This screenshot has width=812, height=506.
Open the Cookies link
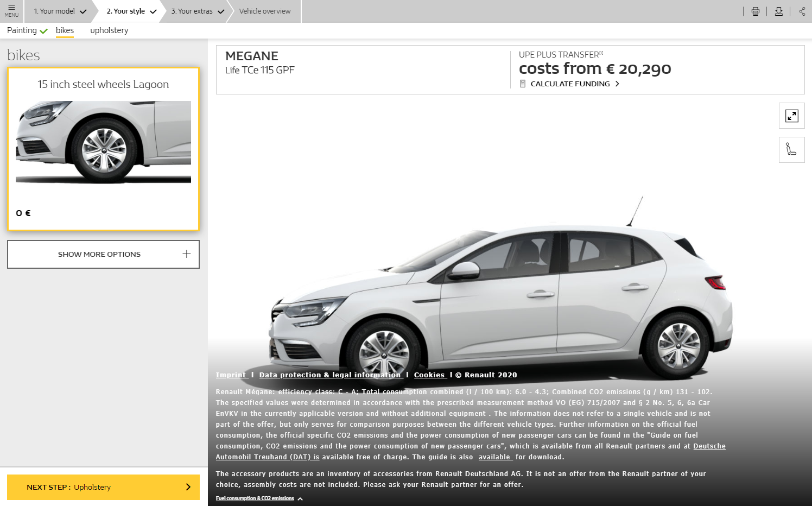pyautogui.click(x=430, y=375)
